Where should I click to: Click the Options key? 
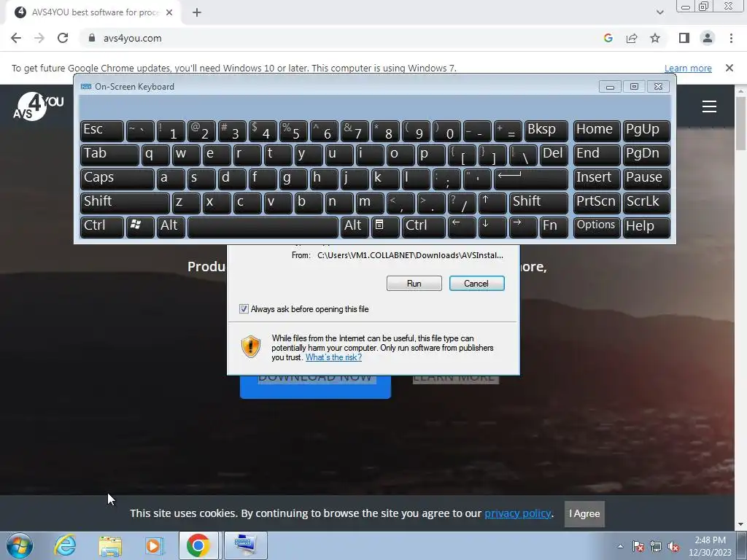coord(596,227)
